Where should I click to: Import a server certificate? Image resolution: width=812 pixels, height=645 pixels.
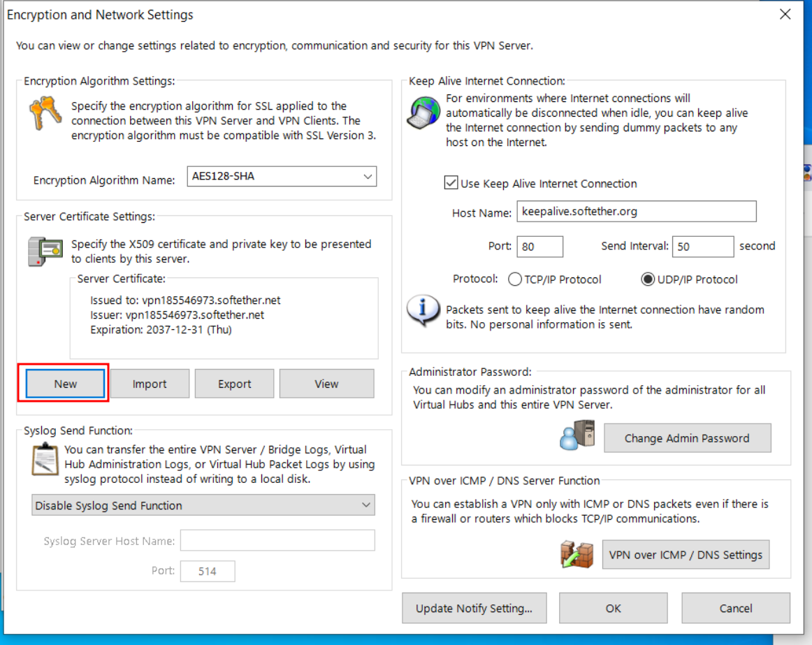(x=150, y=384)
